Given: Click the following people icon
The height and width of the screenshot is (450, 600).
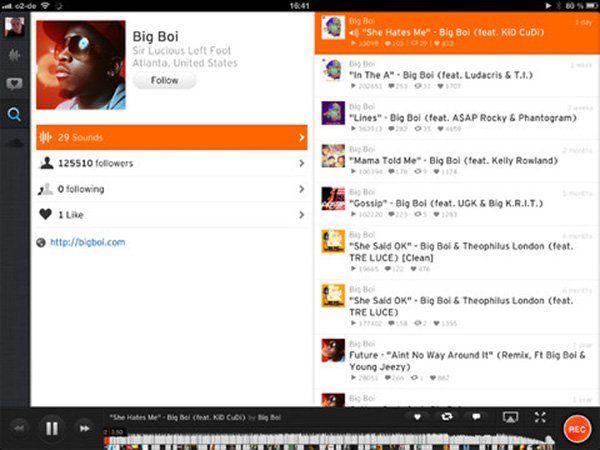Looking at the screenshot, I should 46,189.
